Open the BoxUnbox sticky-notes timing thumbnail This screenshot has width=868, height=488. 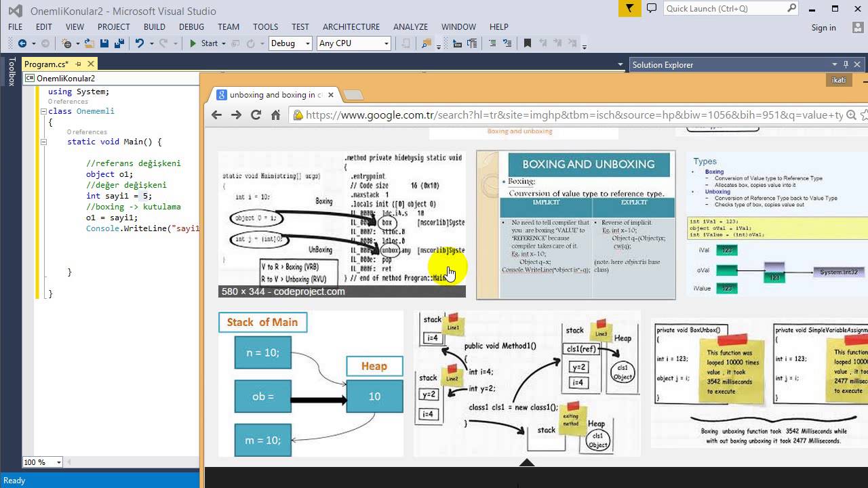(759, 384)
